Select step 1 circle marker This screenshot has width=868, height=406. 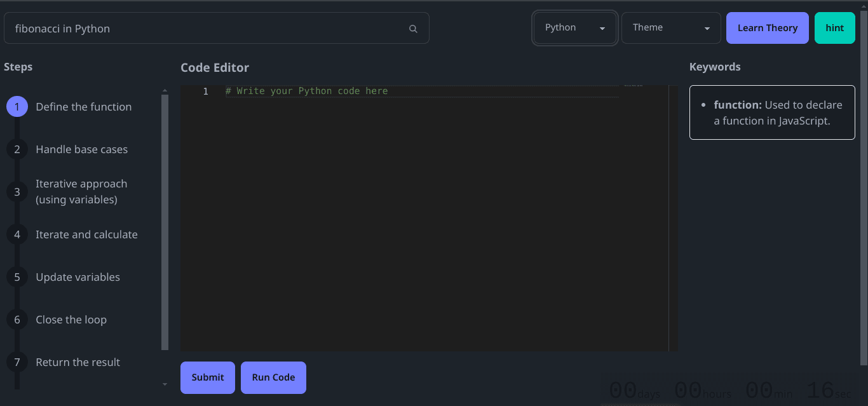click(x=17, y=107)
